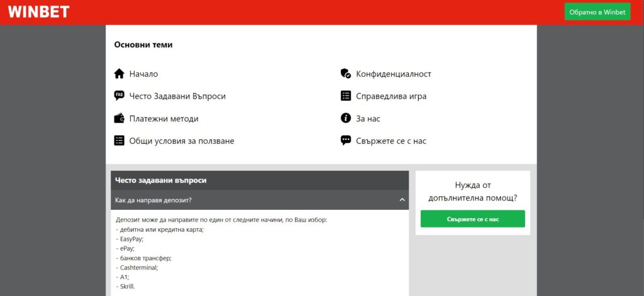The height and width of the screenshot is (296, 644).
Task: Click the home icon beside Начало
Action: click(119, 74)
